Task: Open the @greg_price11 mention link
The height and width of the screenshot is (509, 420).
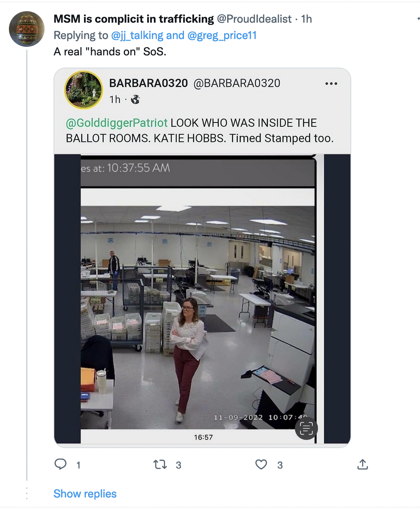Action: click(222, 35)
